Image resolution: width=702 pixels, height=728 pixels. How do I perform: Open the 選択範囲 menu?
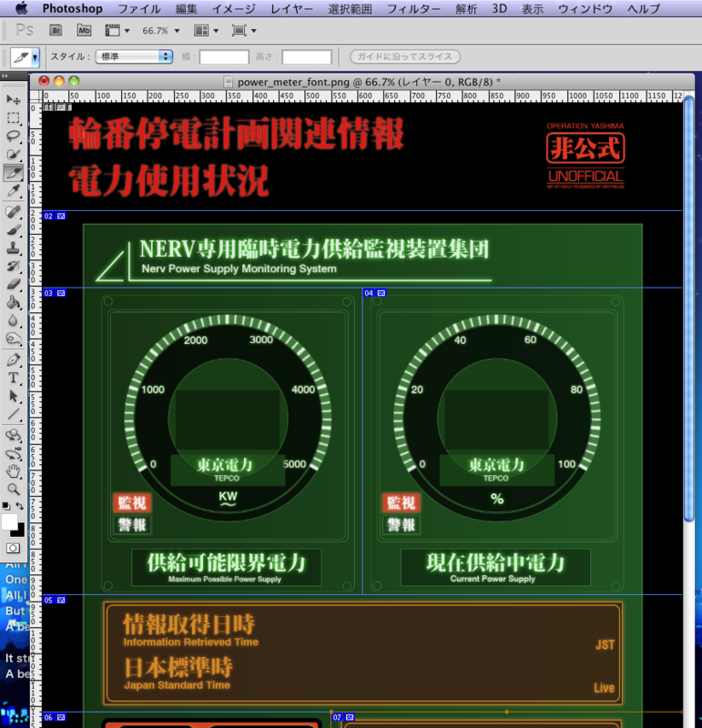pos(350,8)
